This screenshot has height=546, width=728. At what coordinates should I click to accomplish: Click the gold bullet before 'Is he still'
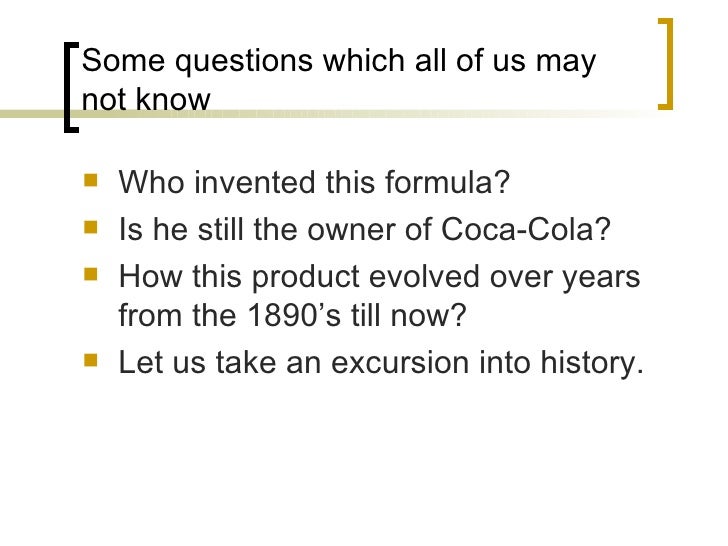click(x=91, y=227)
